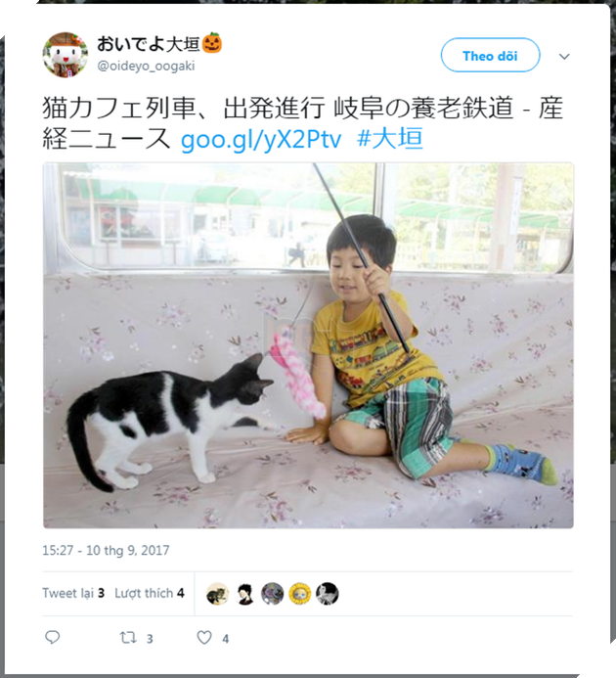
Task: Open the #大垣 hashtag
Action: point(390,139)
